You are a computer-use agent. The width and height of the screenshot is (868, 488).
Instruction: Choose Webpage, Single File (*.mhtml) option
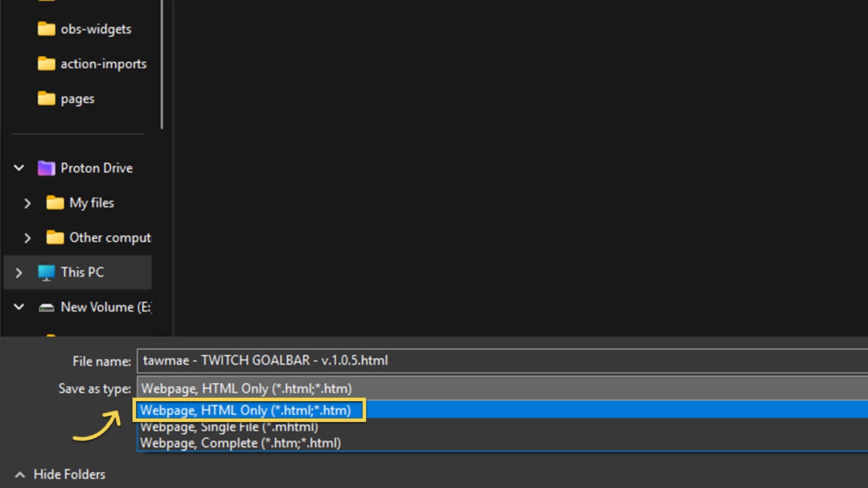502,427
